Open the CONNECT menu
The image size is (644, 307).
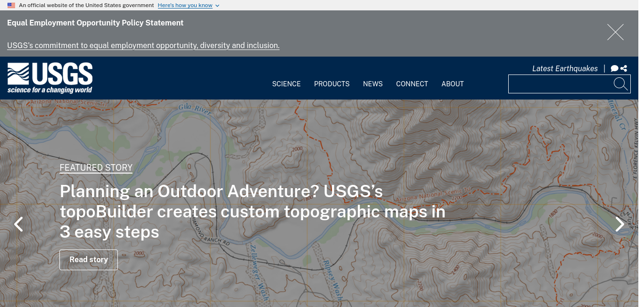[x=412, y=84]
